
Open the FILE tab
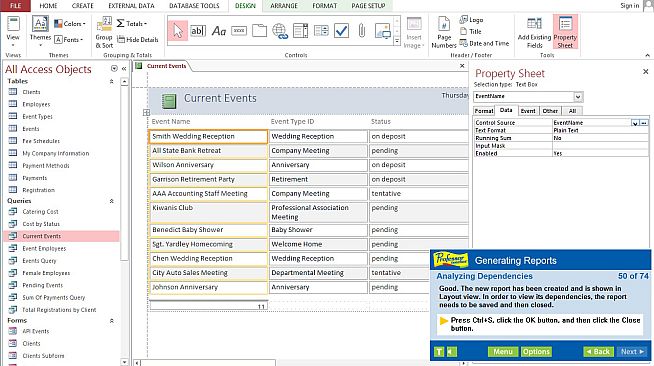click(x=15, y=6)
